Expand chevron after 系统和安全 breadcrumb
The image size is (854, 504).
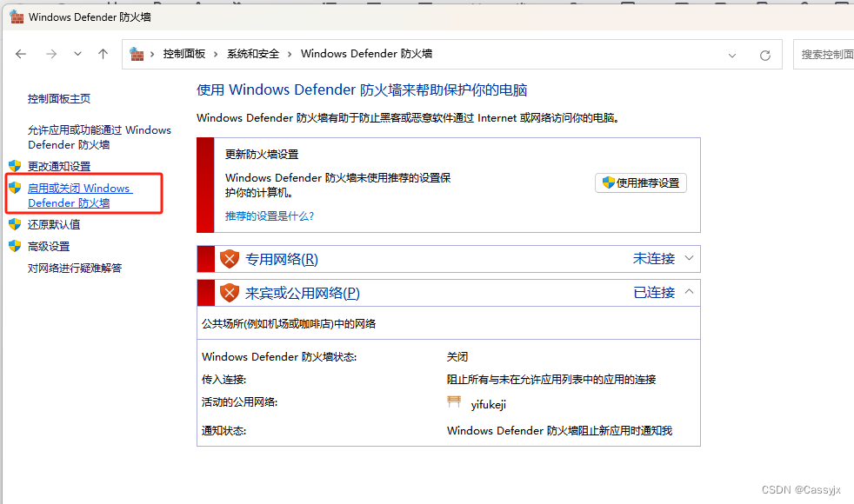[x=290, y=54]
